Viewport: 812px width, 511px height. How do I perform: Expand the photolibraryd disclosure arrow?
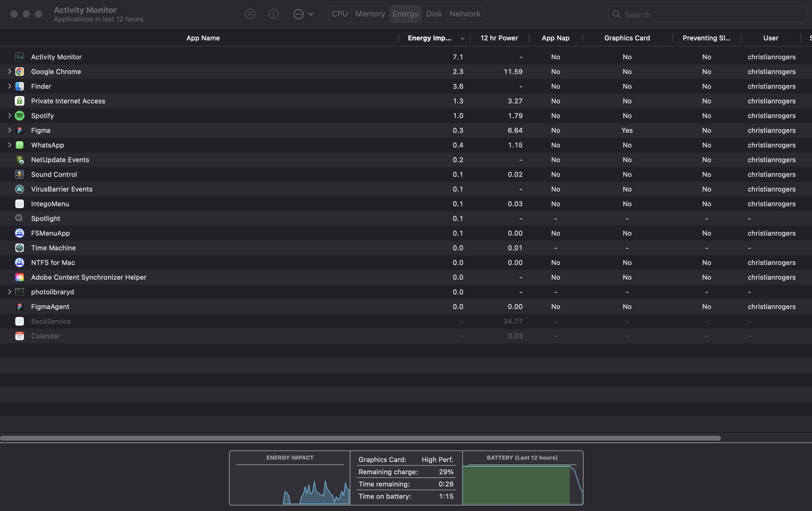tap(9, 292)
